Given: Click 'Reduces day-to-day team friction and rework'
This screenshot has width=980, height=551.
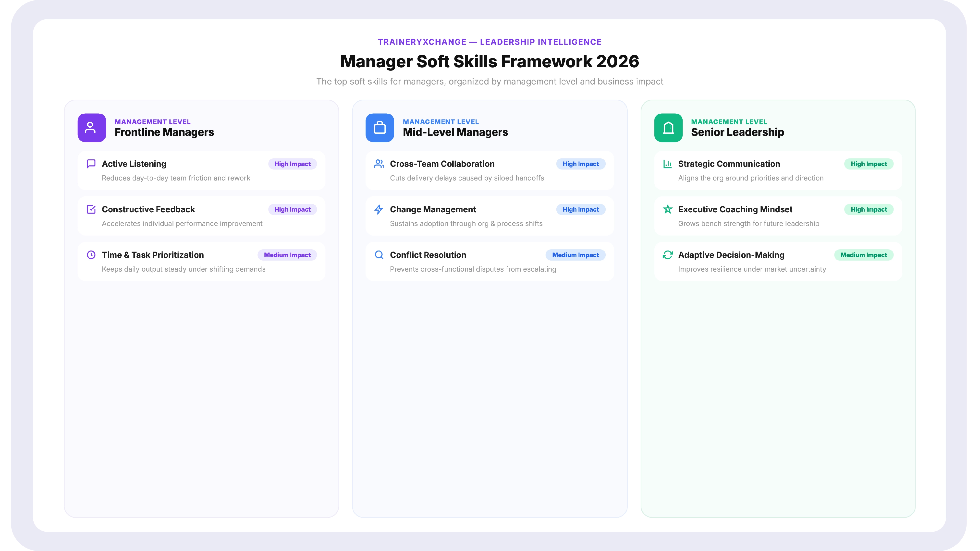Looking at the screenshot, I should click(x=176, y=178).
